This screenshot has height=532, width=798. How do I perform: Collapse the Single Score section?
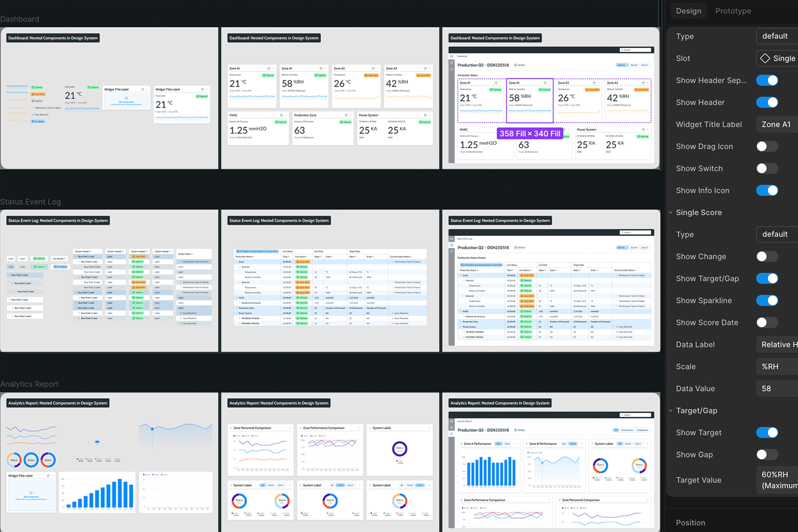click(671, 213)
